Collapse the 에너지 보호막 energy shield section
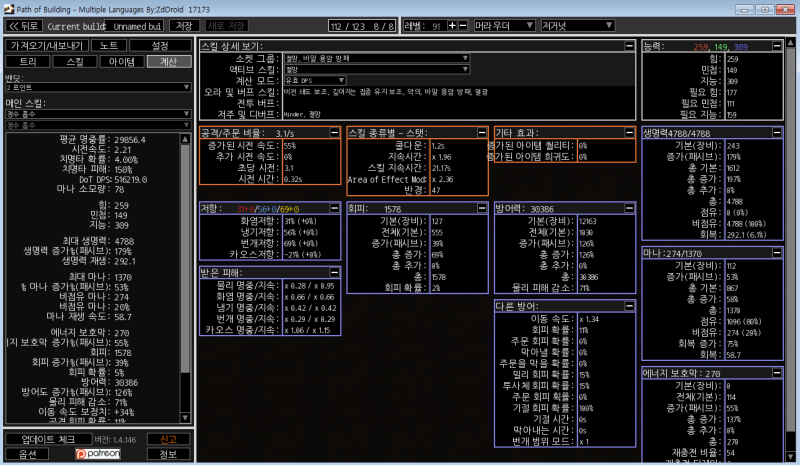Screen dimensions: 800x465 pyautogui.click(x=777, y=373)
